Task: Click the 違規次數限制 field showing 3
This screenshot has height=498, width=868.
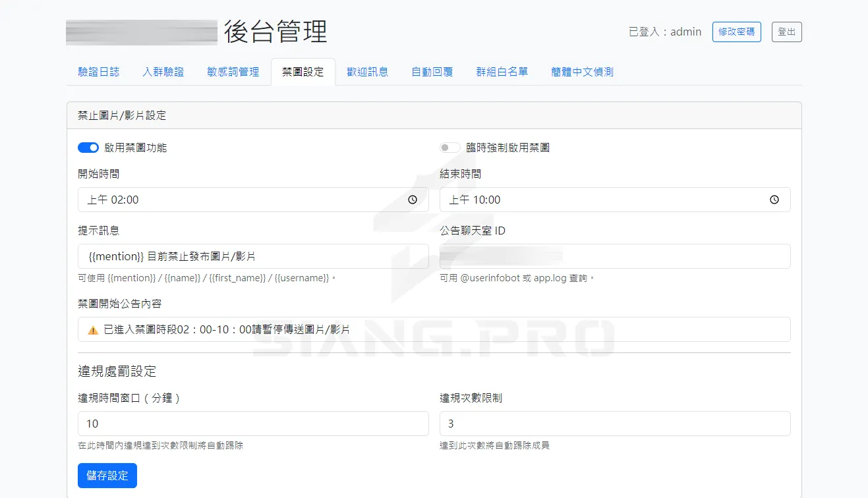Action: (x=614, y=424)
